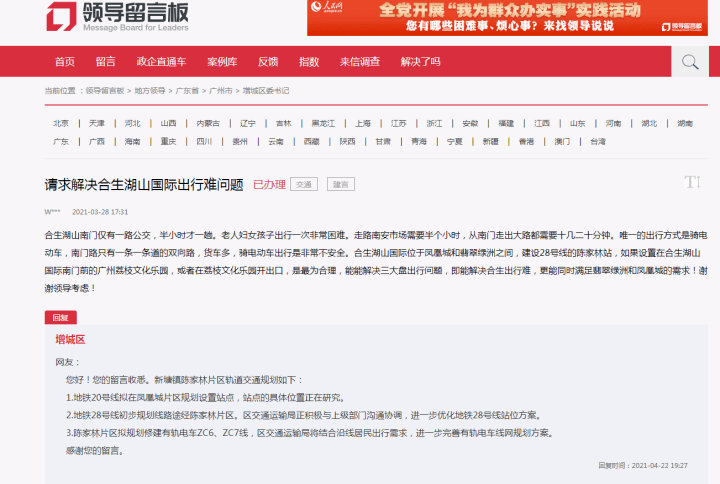Click the search magnifier icon

coord(690,62)
